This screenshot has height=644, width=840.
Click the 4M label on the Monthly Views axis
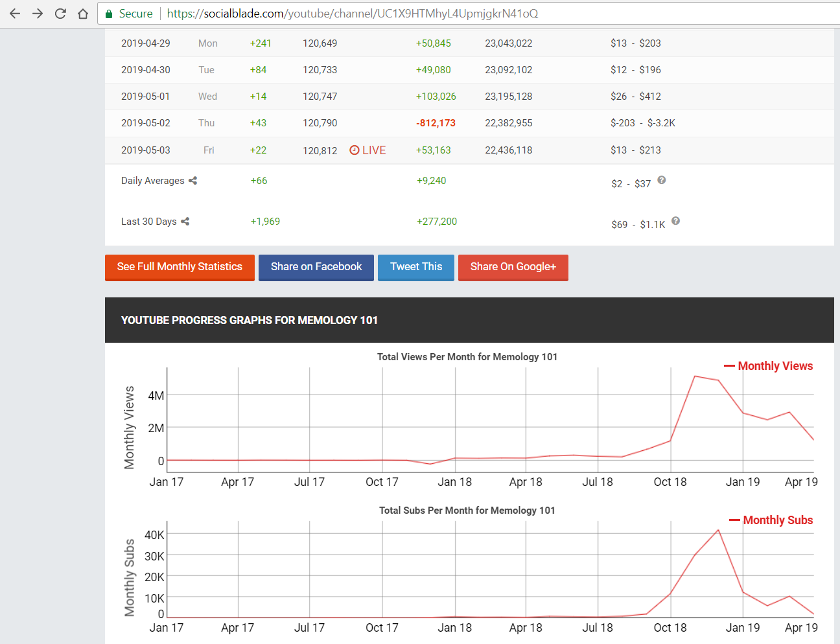156,396
